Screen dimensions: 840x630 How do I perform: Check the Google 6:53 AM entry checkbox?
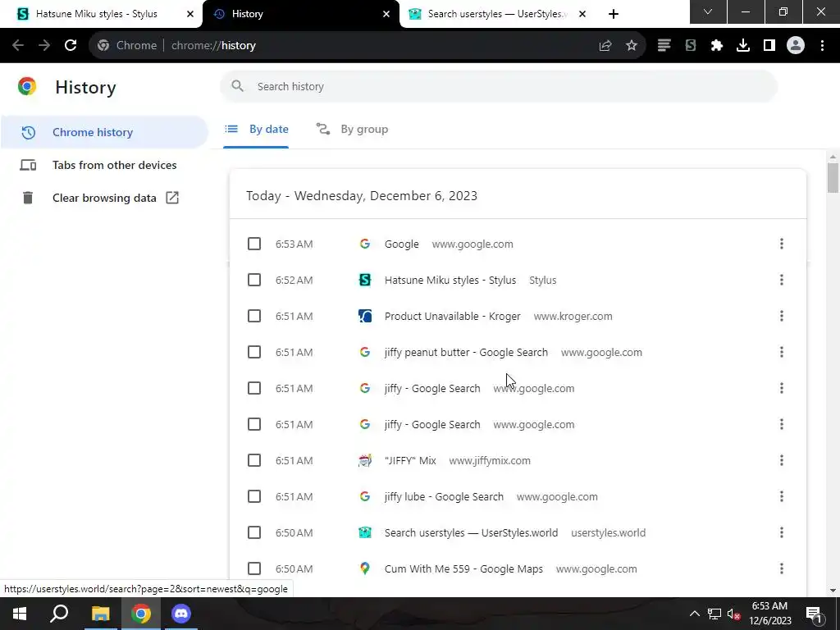254,244
